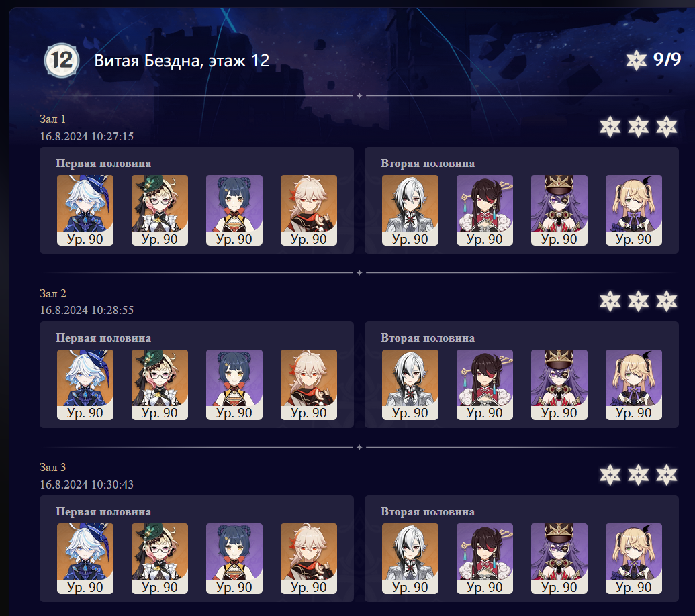695x616 pixels.
Task: Click the Зал 3 timestamp 16.8.2024 10:30:43
Action: point(87,484)
